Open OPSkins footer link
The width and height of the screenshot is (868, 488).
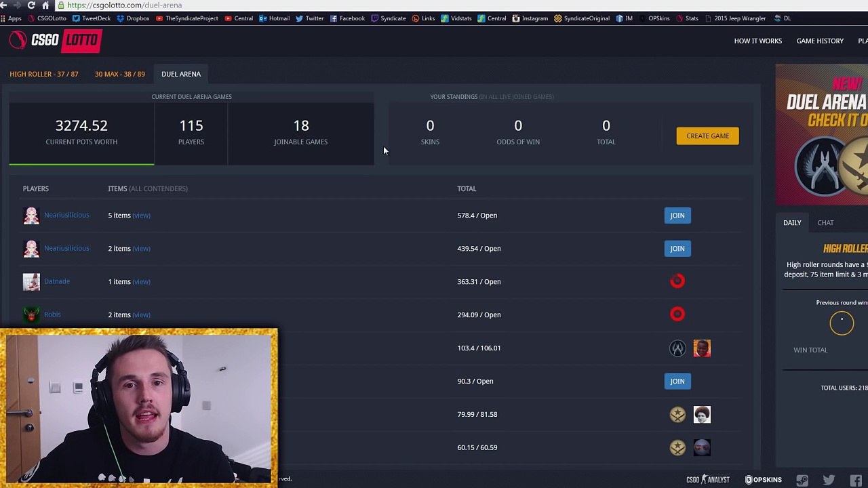[x=763, y=480]
